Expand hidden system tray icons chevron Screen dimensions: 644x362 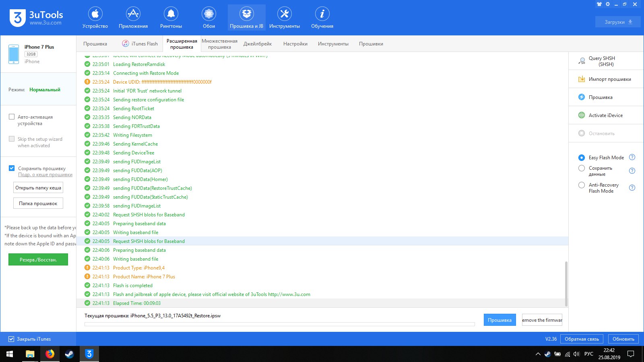[538, 354]
